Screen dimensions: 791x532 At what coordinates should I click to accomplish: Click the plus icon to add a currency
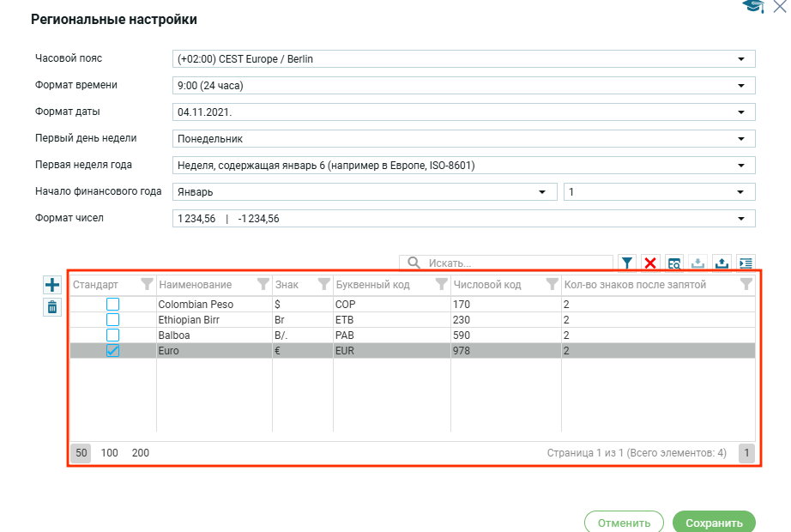(x=52, y=286)
